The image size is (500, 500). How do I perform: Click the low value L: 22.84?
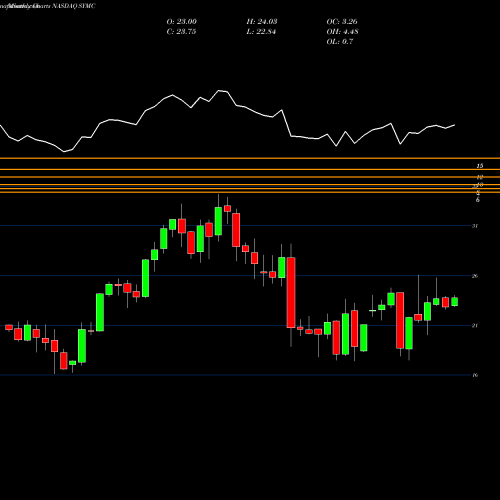(261, 32)
